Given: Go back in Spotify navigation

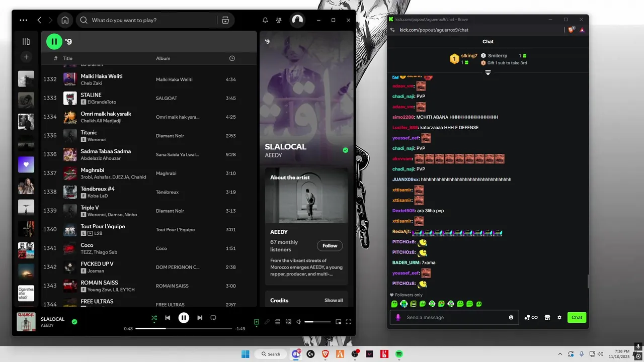Looking at the screenshot, I should click(39, 20).
